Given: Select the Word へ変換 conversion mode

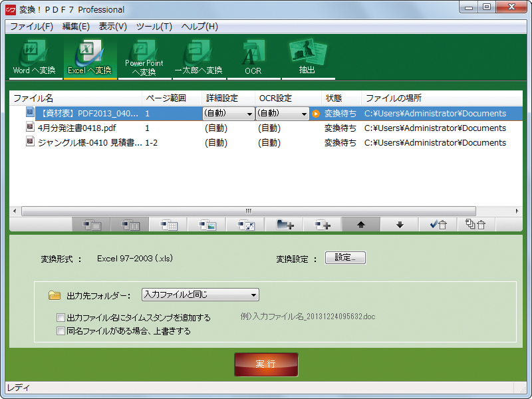Looking at the screenshot, I should (x=35, y=58).
